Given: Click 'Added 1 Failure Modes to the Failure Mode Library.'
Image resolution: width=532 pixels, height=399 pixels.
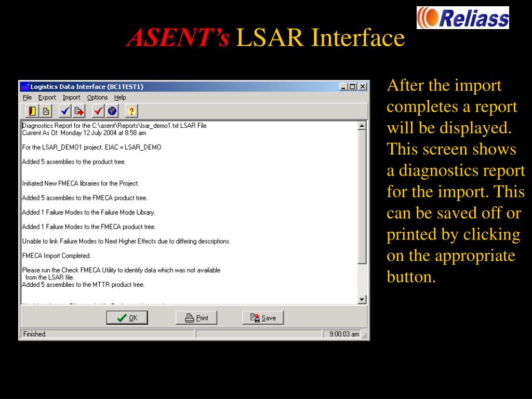Looking at the screenshot, I should point(88,212).
